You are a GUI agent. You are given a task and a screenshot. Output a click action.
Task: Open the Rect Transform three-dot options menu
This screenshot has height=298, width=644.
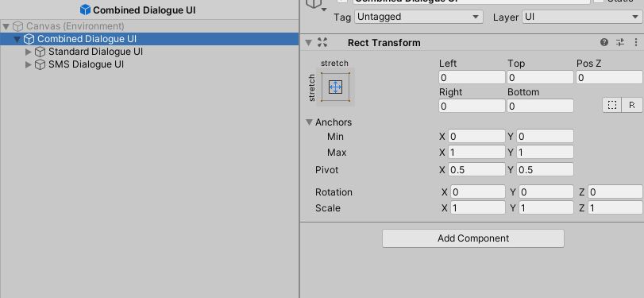(636, 42)
